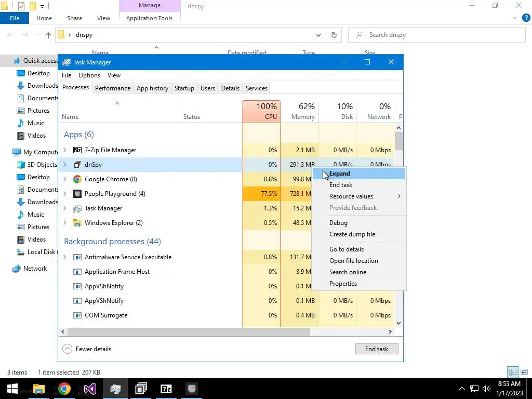Switch to the App history tab
The image size is (532, 399).
152,88
